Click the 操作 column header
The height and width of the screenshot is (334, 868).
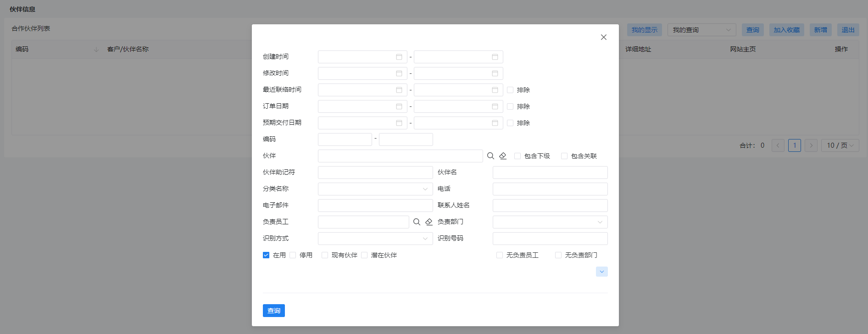pos(841,49)
